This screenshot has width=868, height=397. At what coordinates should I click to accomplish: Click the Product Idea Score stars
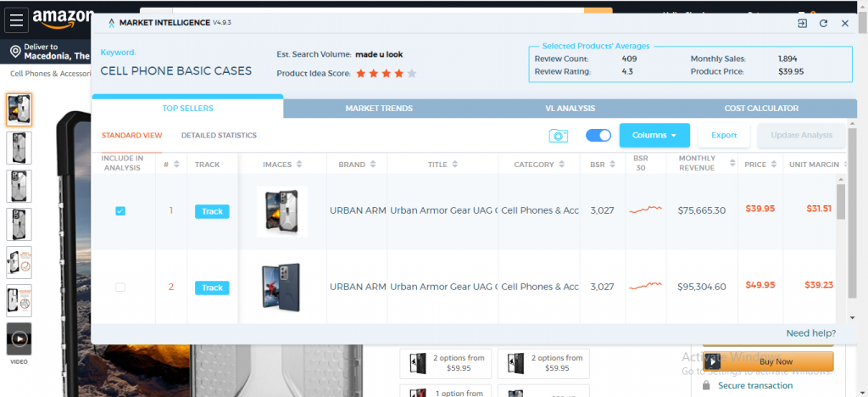pos(386,73)
